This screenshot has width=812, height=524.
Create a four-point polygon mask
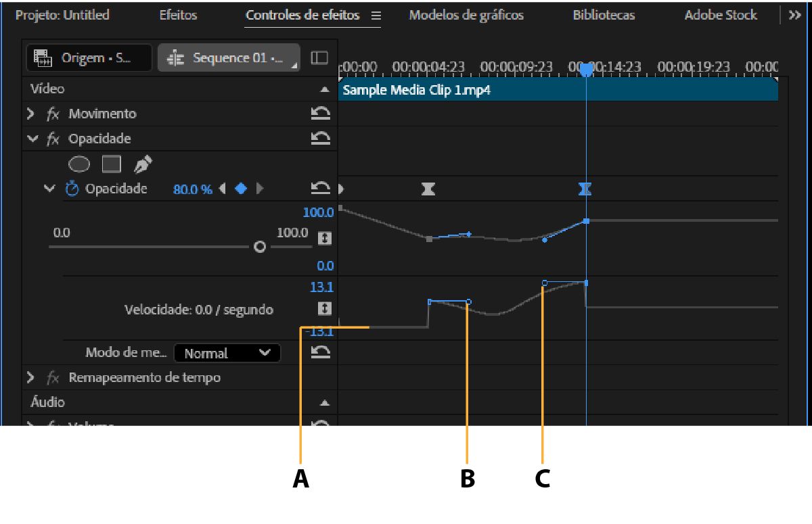[x=111, y=164]
